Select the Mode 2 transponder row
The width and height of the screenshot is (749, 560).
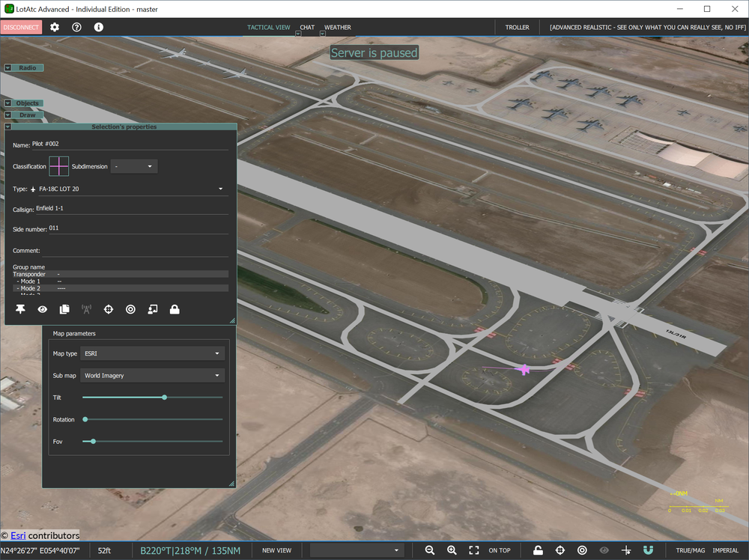121,288
